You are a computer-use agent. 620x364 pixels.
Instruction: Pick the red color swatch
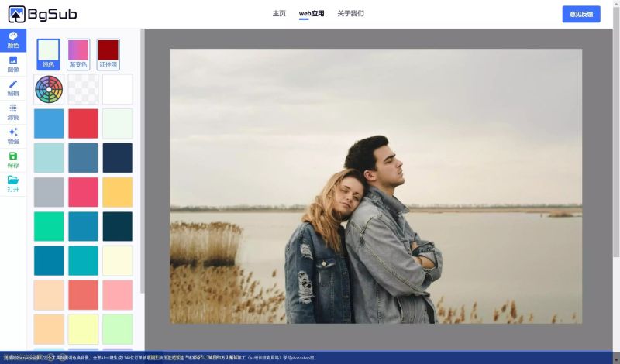[83, 124]
